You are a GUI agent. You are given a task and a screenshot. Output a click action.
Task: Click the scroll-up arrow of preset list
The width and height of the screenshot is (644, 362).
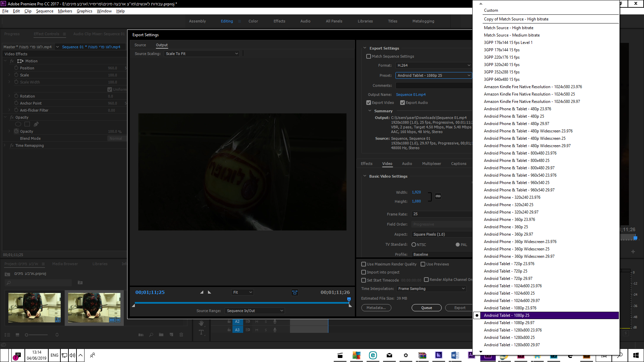coord(481,4)
